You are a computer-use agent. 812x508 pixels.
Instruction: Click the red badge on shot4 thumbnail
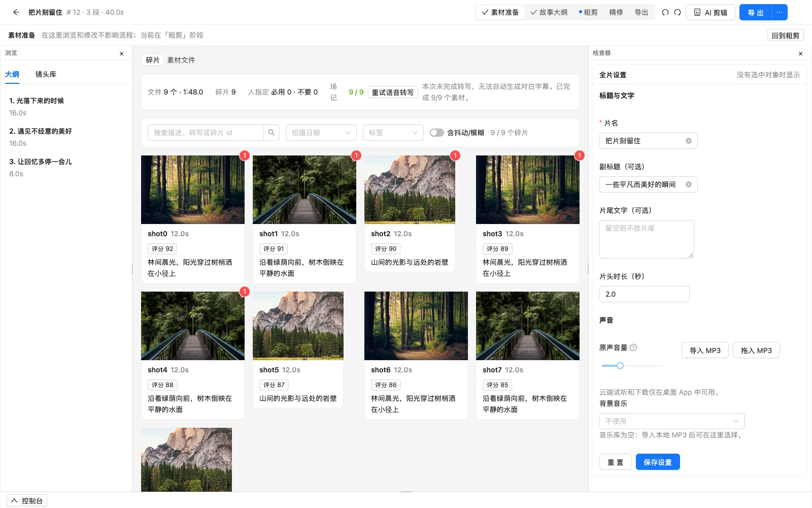tap(245, 292)
